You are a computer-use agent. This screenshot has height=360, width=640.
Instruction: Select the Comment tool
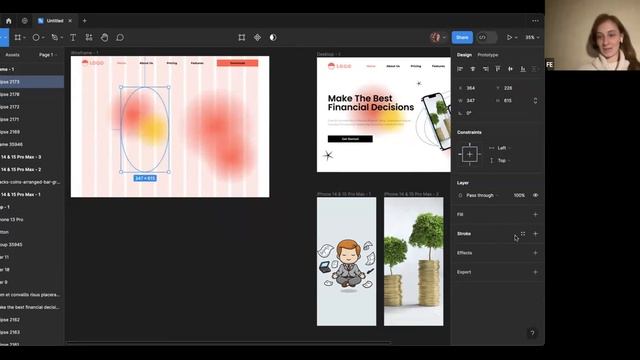pyautogui.click(x=120, y=38)
